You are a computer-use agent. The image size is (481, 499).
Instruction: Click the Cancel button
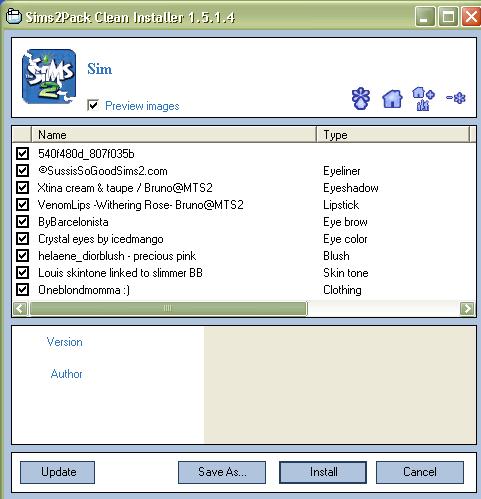420,472
